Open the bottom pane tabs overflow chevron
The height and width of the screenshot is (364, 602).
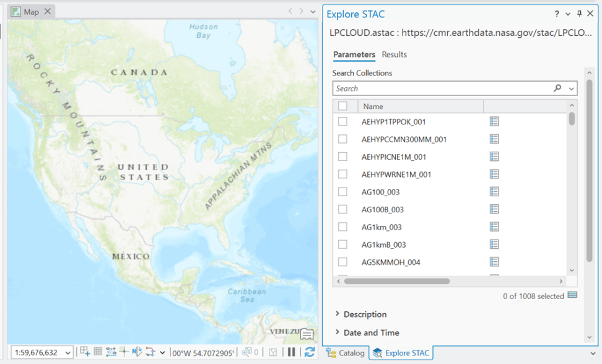pyautogui.click(x=593, y=353)
